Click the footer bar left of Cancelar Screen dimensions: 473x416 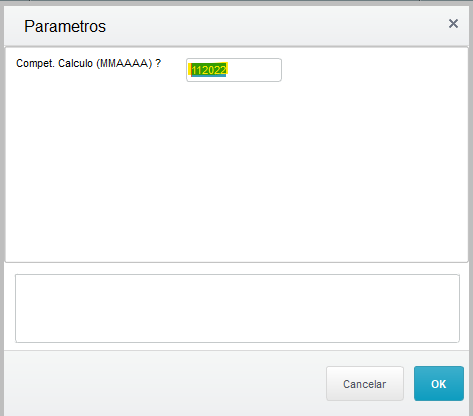(165, 383)
